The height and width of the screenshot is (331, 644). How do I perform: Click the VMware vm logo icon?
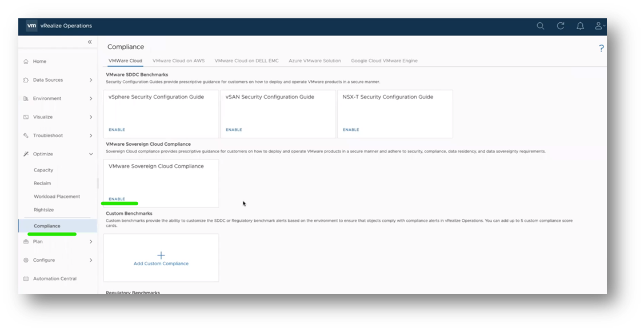tap(31, 26)
